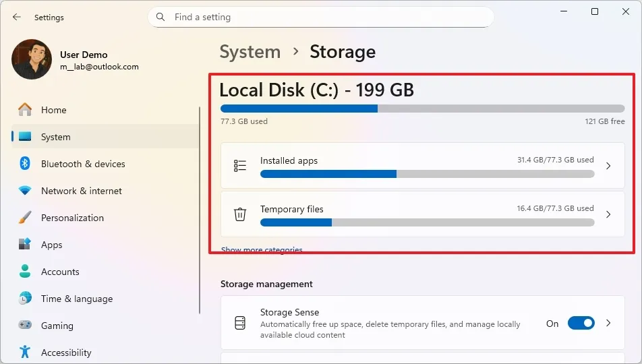Click System in the breadcrumb

[x=250, y=52]
